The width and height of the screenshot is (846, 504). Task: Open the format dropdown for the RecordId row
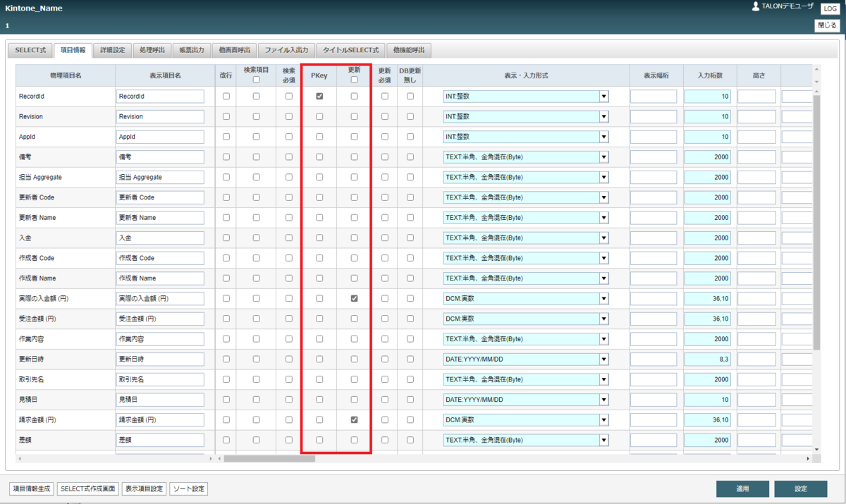click(x=604, y=97)
